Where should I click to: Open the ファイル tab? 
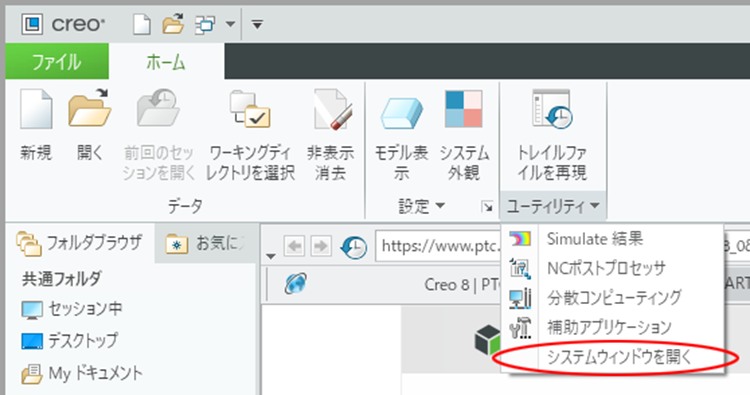[x=57, y=61]
